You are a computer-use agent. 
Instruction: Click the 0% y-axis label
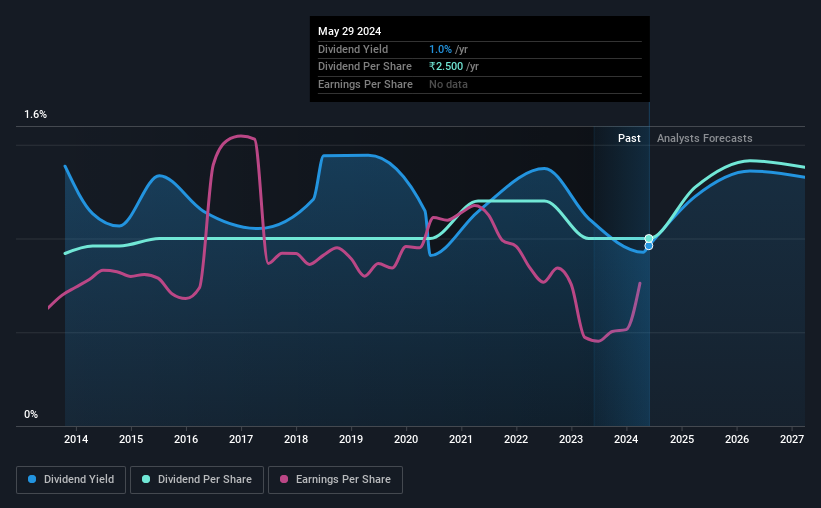pyautogui.click(x=31, y=414)
